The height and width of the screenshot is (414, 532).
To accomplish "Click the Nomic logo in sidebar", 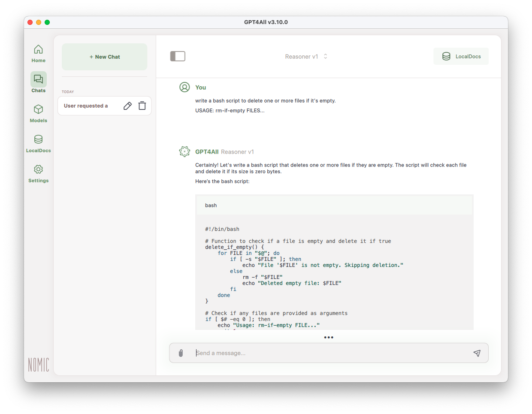I will tap(39, 365).
